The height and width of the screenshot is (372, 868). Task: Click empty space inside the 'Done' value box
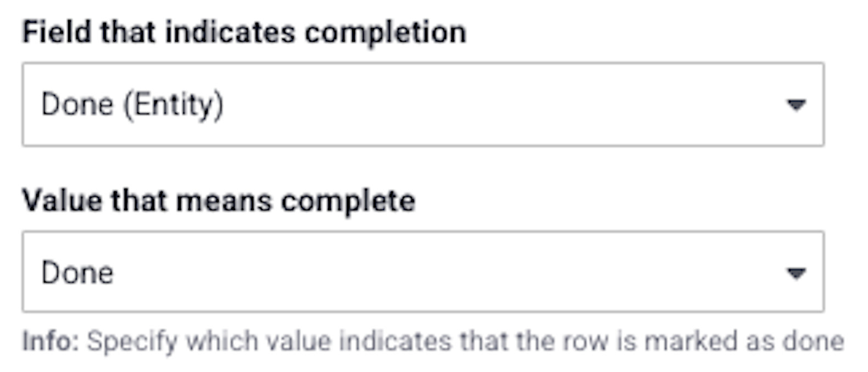[439, 273]
